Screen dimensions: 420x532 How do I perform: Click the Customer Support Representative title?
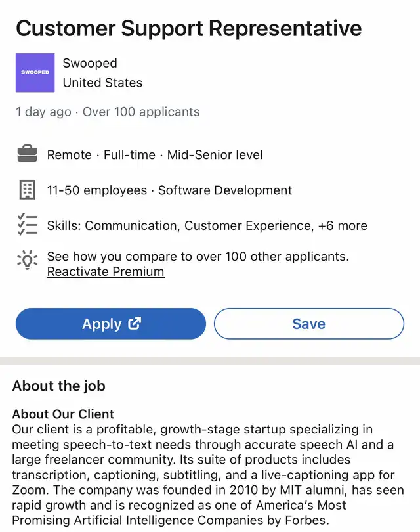pos(188,28)
